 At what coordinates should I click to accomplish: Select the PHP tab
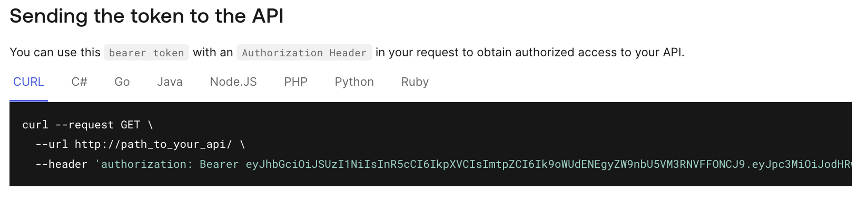pyautogui.click(x=296, y=82)
